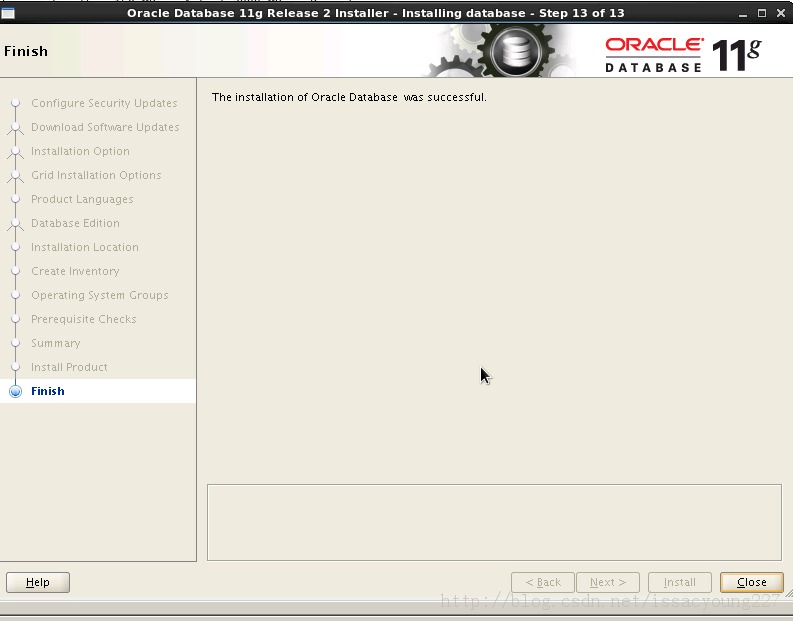793x621 pixels.
Task: Click the installer title bar text
Action: (x=376, y=13)
